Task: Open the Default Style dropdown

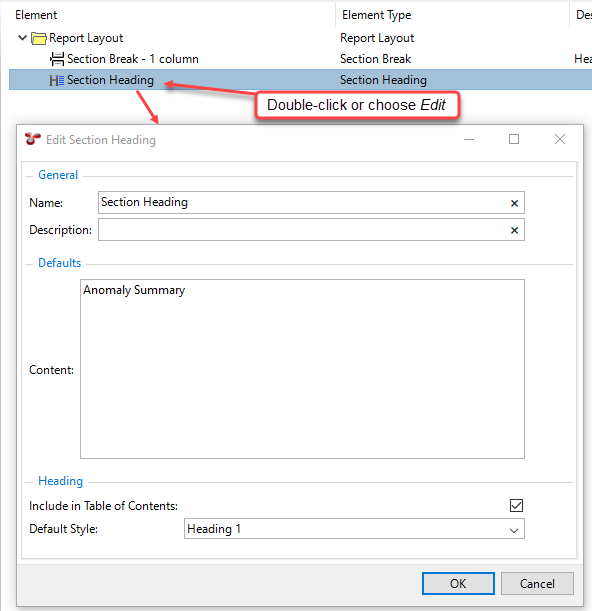Action: [514, 530]
